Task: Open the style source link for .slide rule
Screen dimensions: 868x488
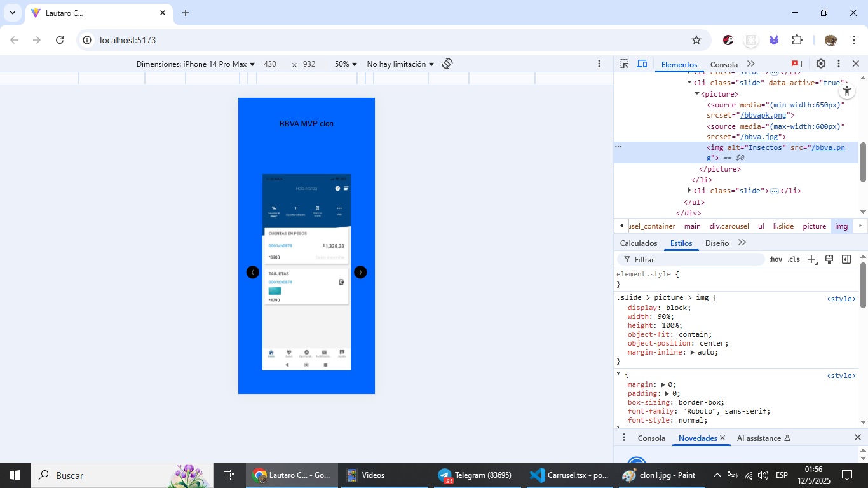Action: pos(841,299)
